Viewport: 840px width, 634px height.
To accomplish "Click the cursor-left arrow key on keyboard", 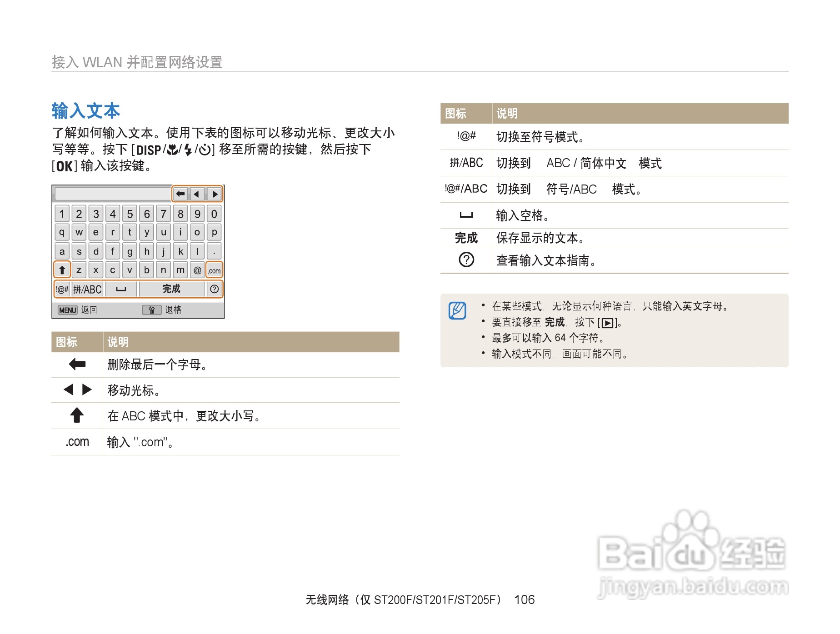I will pos(197,194).
